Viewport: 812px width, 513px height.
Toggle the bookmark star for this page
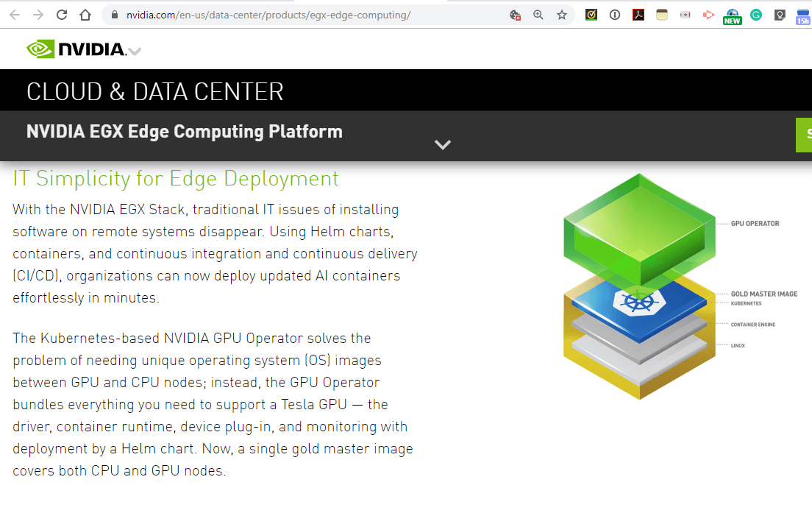(562, 15)
